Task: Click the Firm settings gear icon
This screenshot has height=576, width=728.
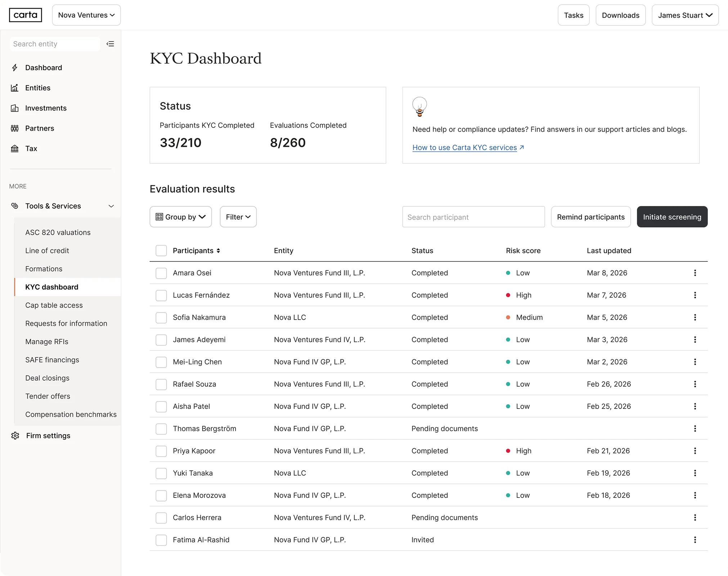Action: coord(15,436)
